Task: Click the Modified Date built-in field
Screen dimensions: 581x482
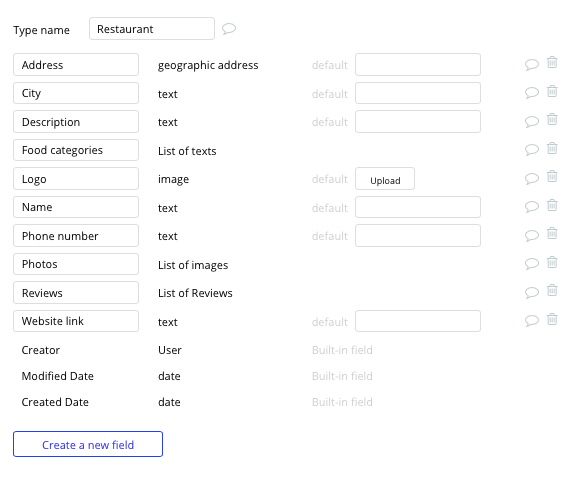Action: [197, 376]
